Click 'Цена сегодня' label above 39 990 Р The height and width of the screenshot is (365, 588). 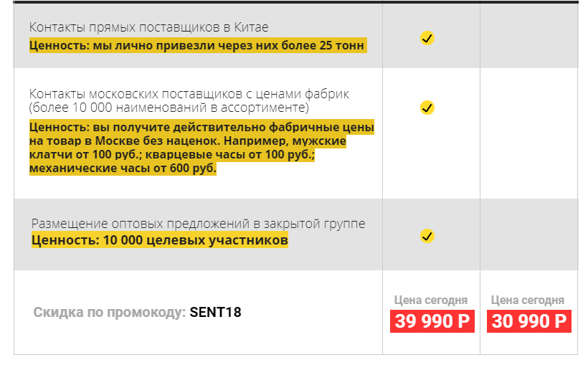(x=431, y=300)
